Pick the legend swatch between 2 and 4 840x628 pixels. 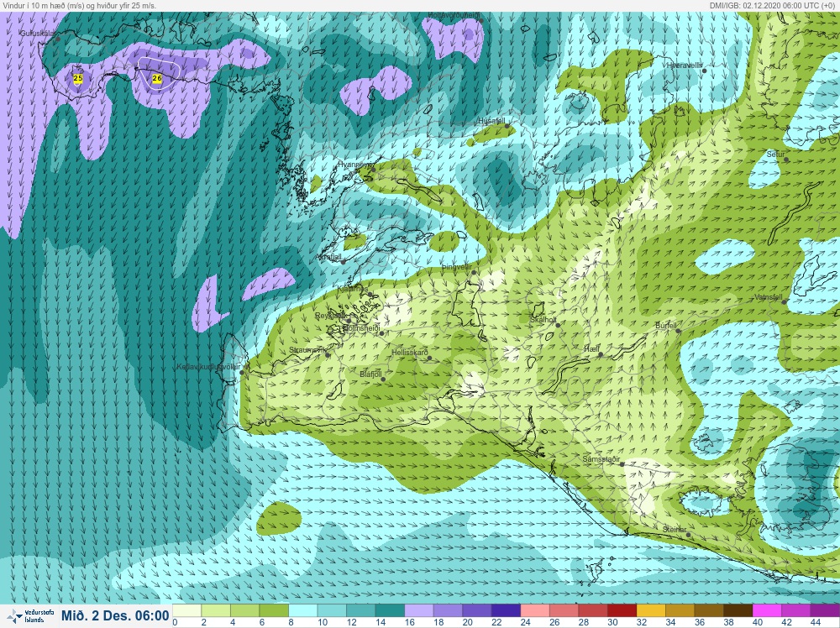[x=216, y=611]
